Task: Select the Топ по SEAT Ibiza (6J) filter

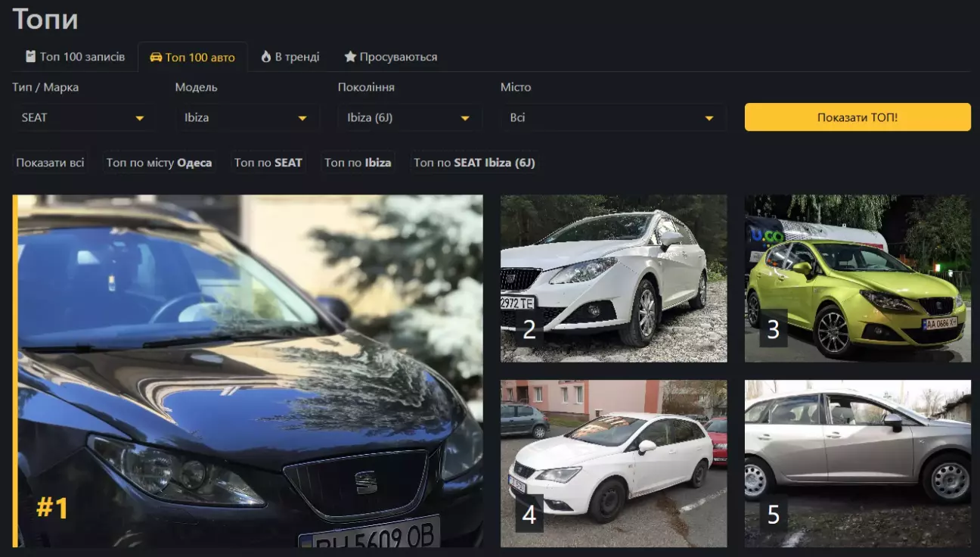Action: coord(474,163)
